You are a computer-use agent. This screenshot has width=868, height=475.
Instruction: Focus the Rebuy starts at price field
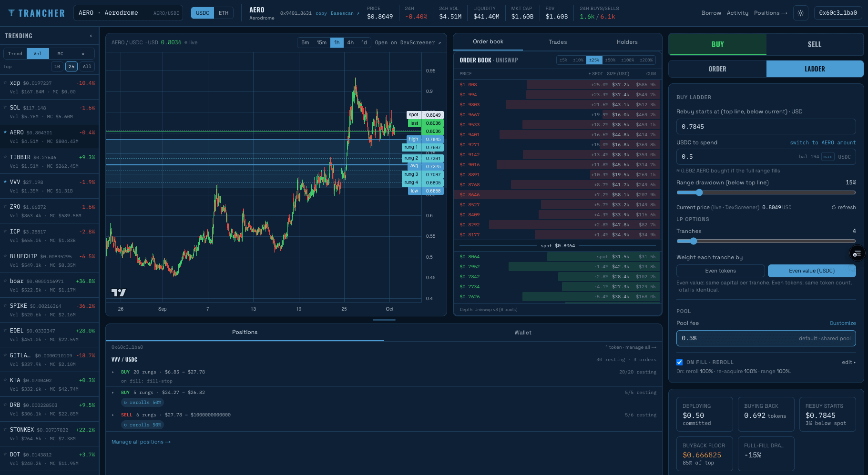pos(766,127)
